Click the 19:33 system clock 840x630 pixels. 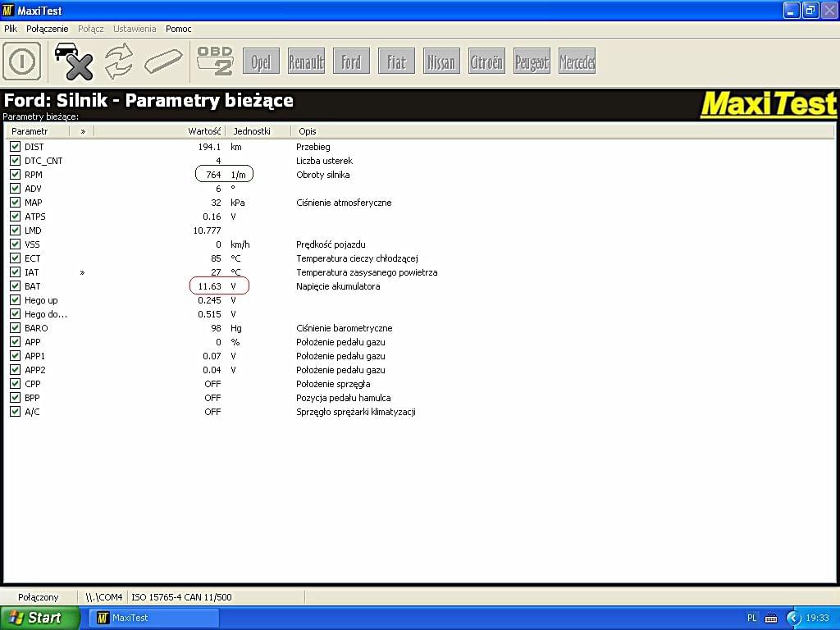(818, 619)
